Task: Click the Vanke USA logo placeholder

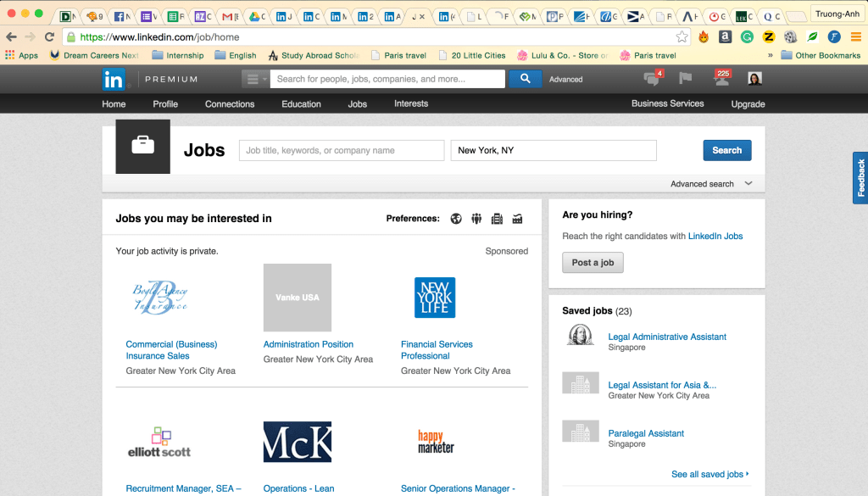Action: point(298,298)
